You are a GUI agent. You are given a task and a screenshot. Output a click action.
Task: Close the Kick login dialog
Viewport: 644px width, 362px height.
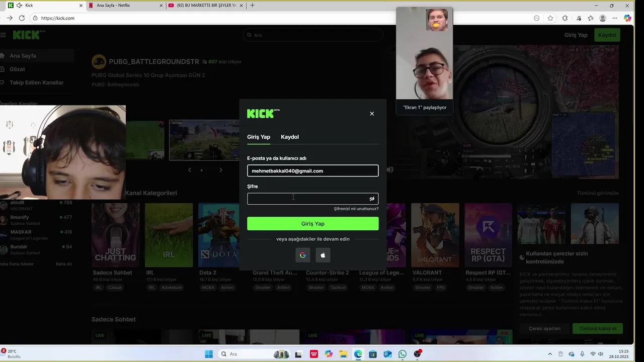[x=372, y=114]
